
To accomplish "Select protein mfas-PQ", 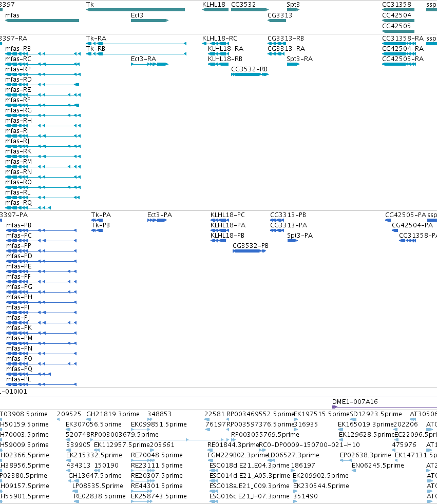I will [x=29, y=374].
